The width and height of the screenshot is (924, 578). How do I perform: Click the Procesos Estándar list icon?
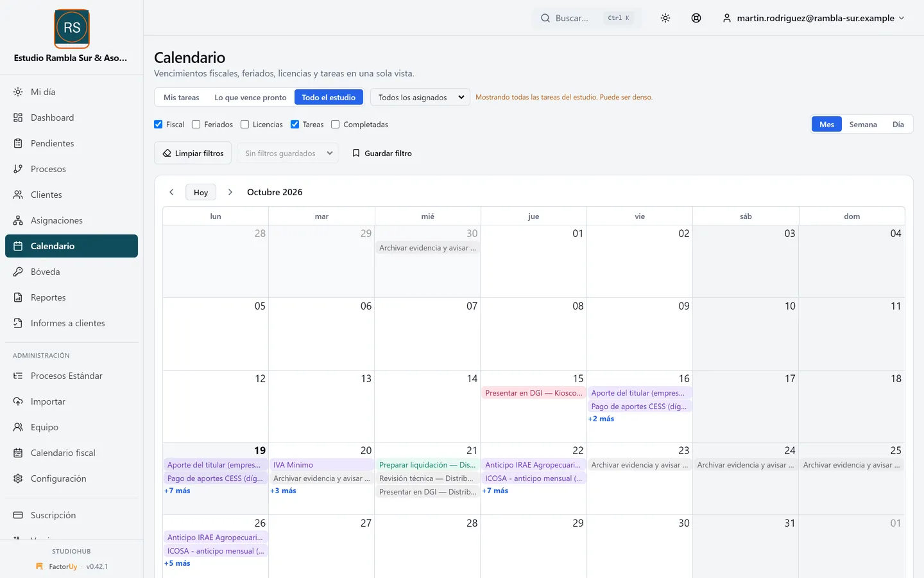coord(18,376)
